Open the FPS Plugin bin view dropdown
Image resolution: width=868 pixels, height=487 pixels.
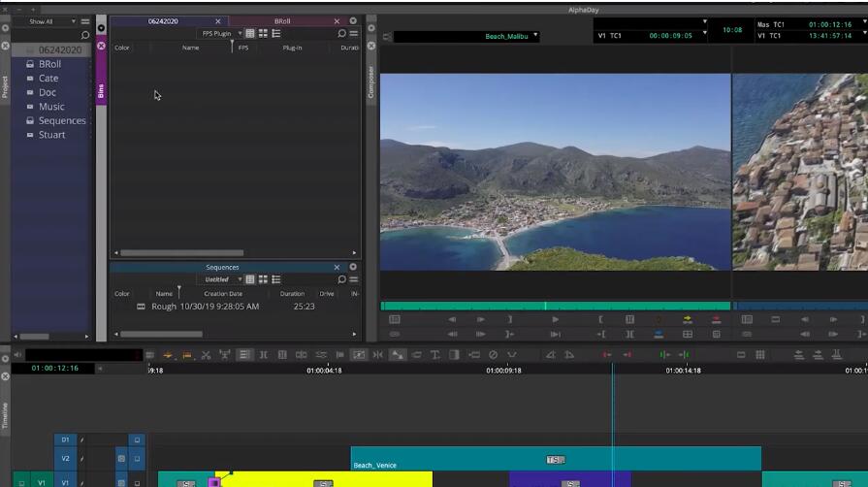[x=222, y=34]
